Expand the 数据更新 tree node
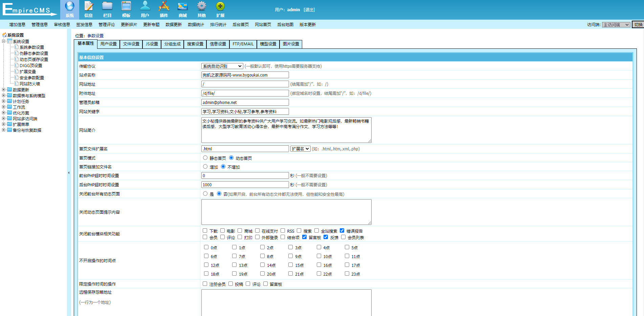Screen dimensions: 644x316 (x=4, y=90)
